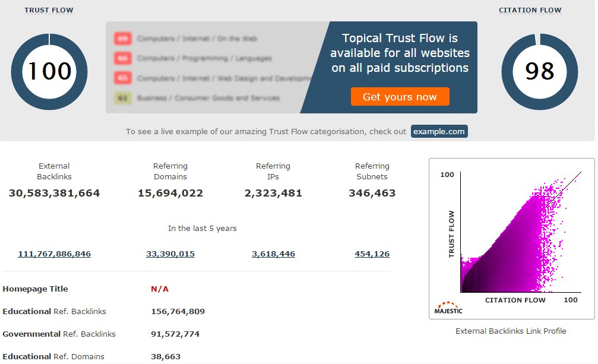Image resolution: width=598 pixels, height=364 pixels.
Task: Click the Get yours now button
Action: tap(400, 96)
